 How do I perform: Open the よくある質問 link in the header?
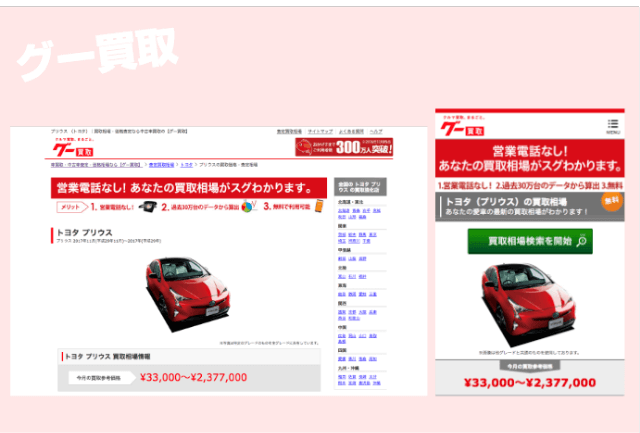tap(351, 131)
